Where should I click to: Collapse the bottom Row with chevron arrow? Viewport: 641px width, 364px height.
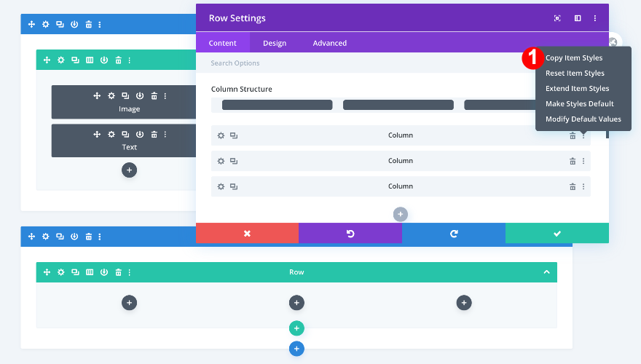[x=546, y=272]
